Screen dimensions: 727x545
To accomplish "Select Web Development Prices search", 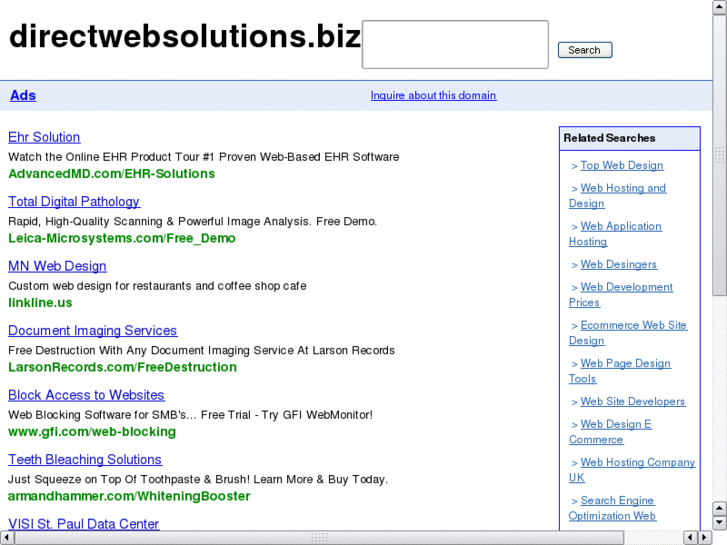I will 621,295.
